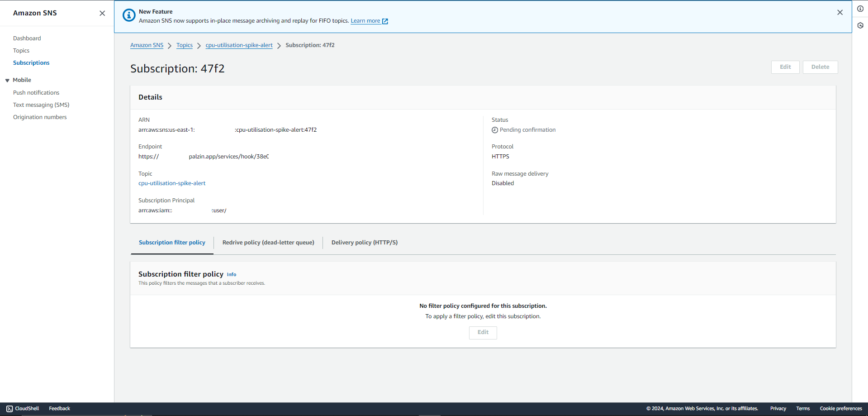Click the New Feature banner info icon
The image size is (868, 416).
click(x=129, y=15)
